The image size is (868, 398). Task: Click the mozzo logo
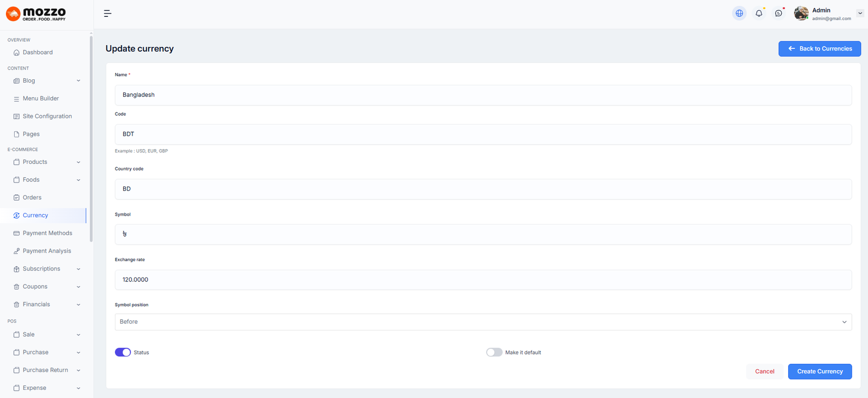point(36,14)
